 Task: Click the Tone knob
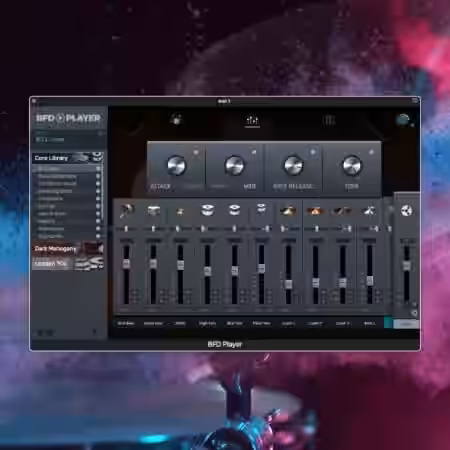(352, 165)
